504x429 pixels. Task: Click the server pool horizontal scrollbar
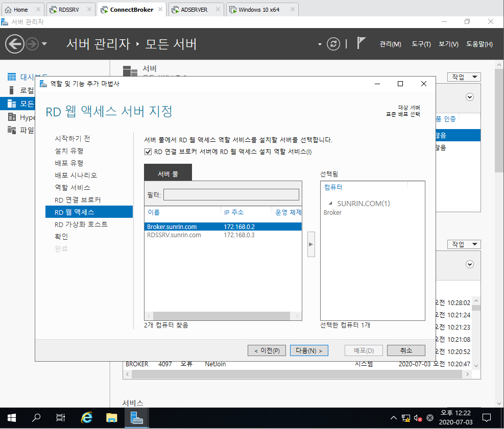pos(222,316)
